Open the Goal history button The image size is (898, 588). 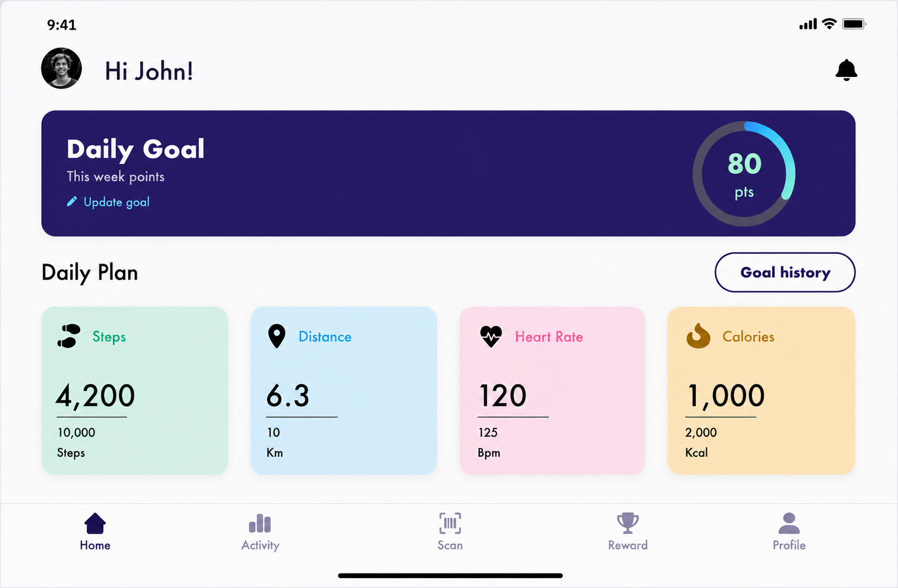(785, 272)
